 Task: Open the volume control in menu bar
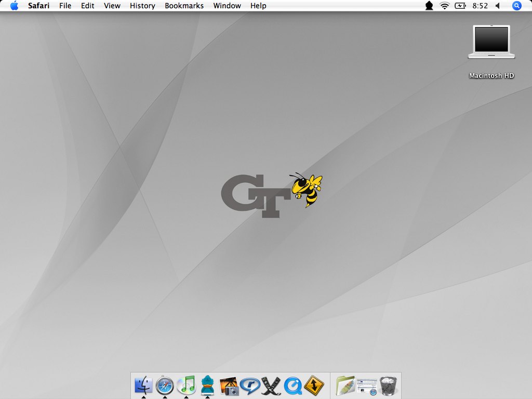coord(498,6)
